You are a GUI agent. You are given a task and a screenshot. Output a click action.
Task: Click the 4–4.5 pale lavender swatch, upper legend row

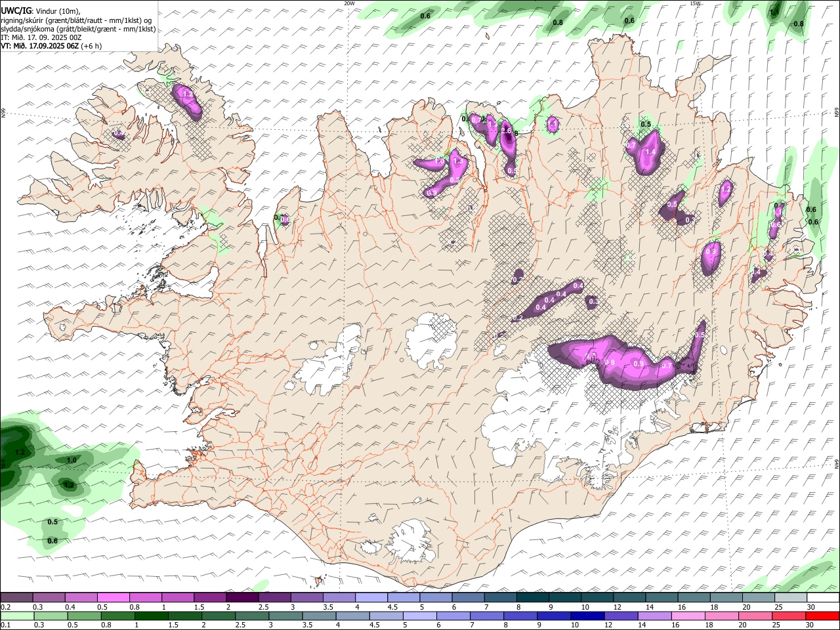coord(372,598)
